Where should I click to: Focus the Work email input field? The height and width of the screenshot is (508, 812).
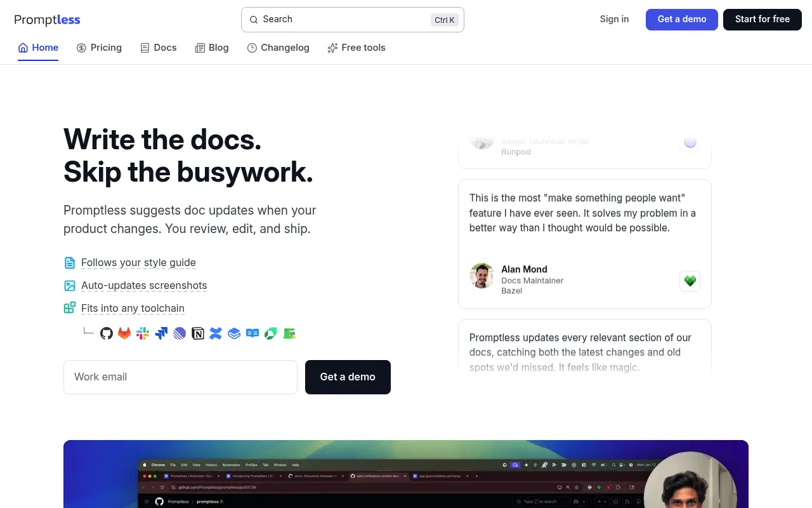pyautogui.click(x=180, y=377)
